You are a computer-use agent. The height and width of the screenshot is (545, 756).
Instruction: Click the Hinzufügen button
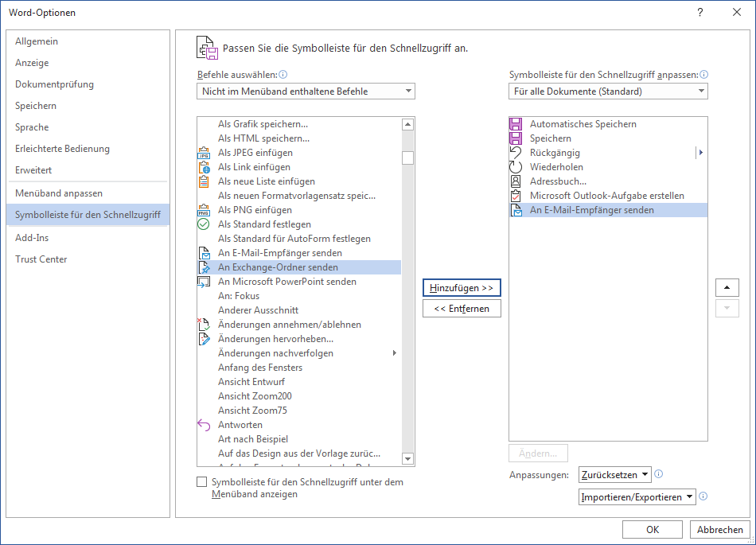(462, 287)
